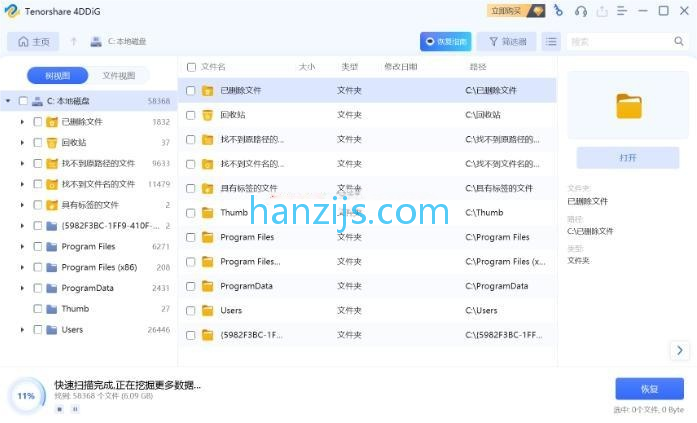The width and height of the screenshot is (697, 423).
Task: Open the customer support headset icon
Action: [581, 11]
